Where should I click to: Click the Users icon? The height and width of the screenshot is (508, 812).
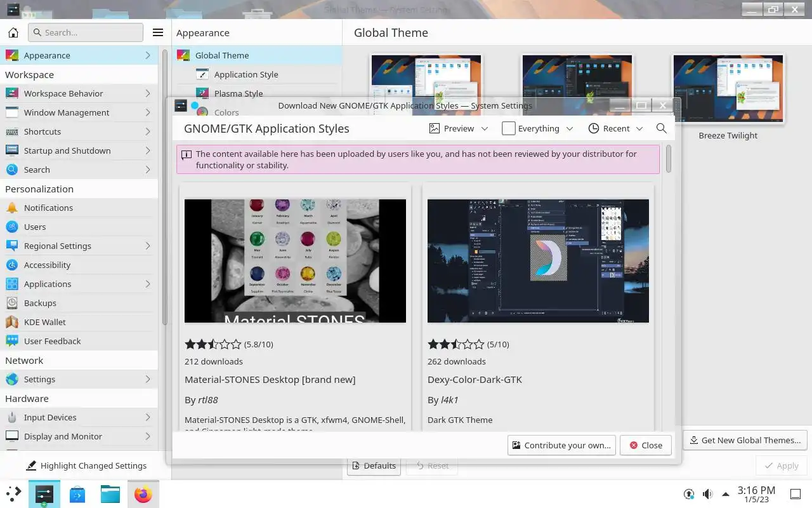12,227
